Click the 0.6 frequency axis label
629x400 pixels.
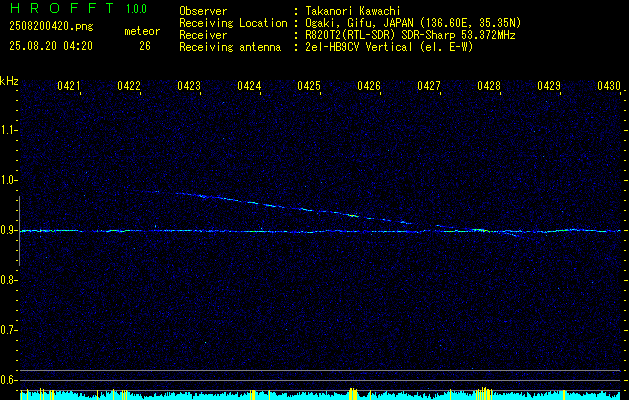click(8, 380)
